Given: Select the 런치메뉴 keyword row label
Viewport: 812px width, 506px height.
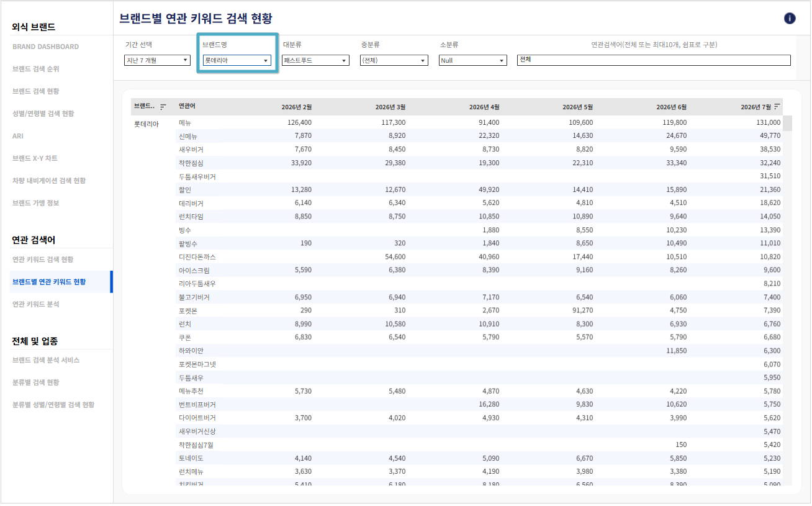Looking at the screenshot, I should point(191,472).
